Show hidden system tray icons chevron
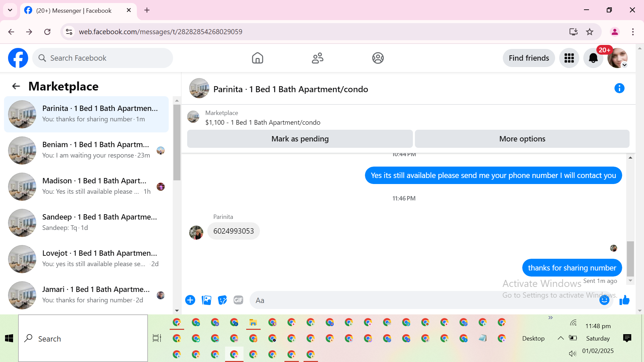Screen dimensions: 644x362 (x=560, y=338)
